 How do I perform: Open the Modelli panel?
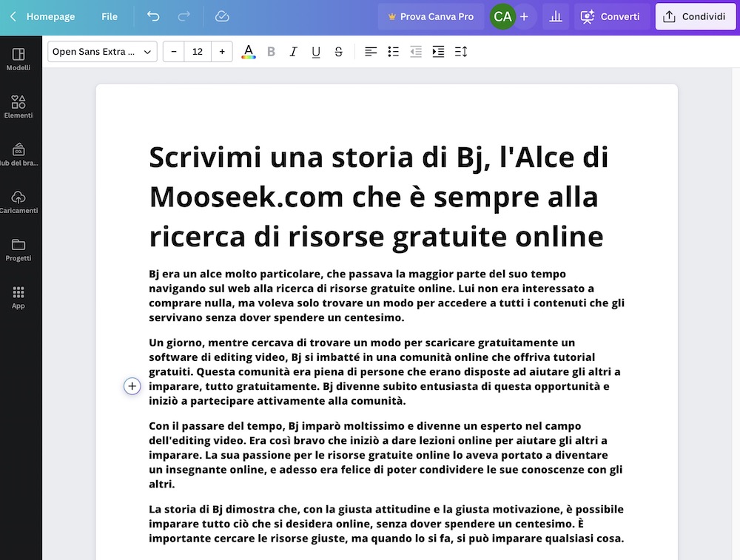tap(18, 58)
